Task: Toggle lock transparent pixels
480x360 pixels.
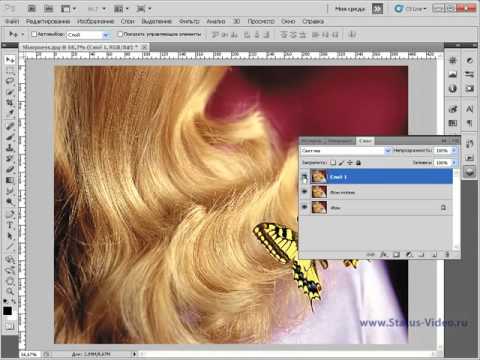Action: click(x=333, y=163)
